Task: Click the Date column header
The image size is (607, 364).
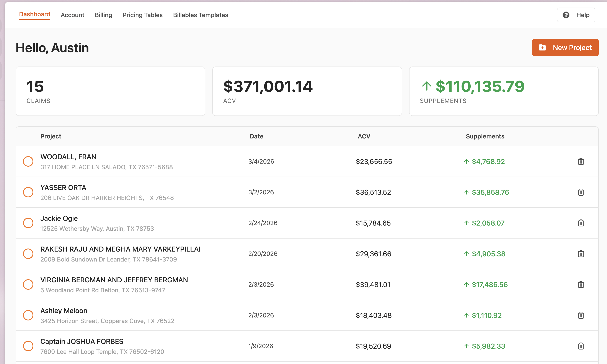Action: (x=256, y=136)
